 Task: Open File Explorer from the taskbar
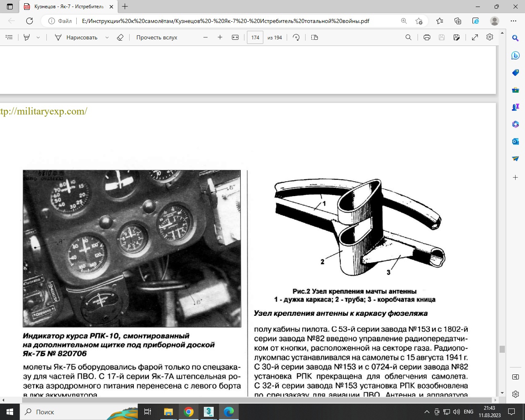coord(169,412)
